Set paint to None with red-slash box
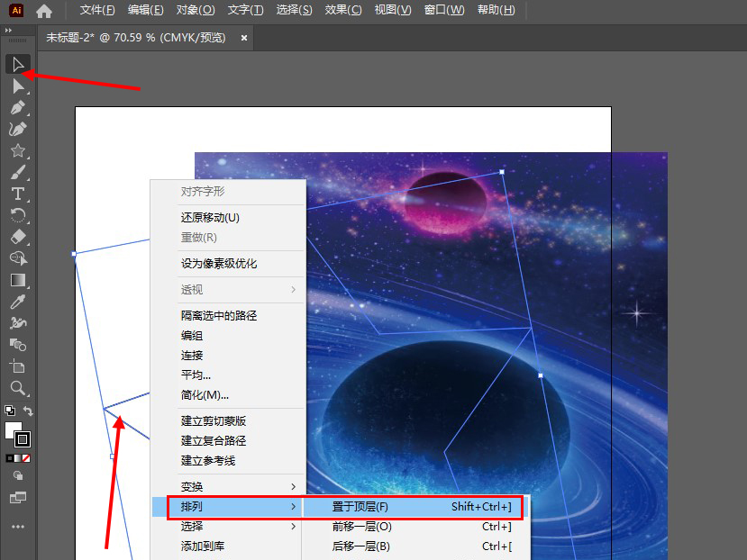This screenshot has height=560, width=747. [26, 458]
